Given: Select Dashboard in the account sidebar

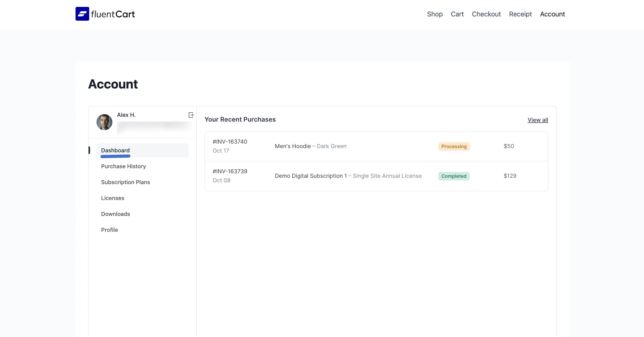Looking at the screenshot, I should click(115, 150).
